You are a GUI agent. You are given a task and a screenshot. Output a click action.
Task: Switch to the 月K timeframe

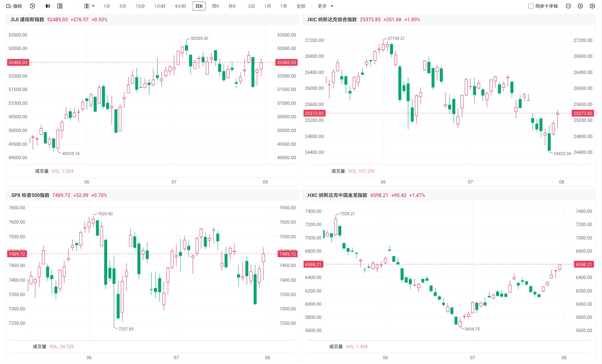pyautogui.click(x=232, y=6)
